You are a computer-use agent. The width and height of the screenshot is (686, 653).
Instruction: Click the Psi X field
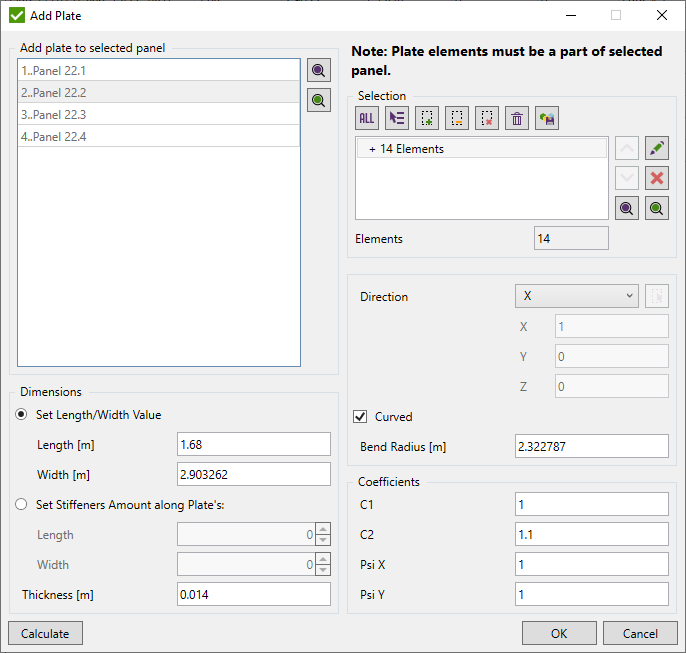click(x=592, y=564)
